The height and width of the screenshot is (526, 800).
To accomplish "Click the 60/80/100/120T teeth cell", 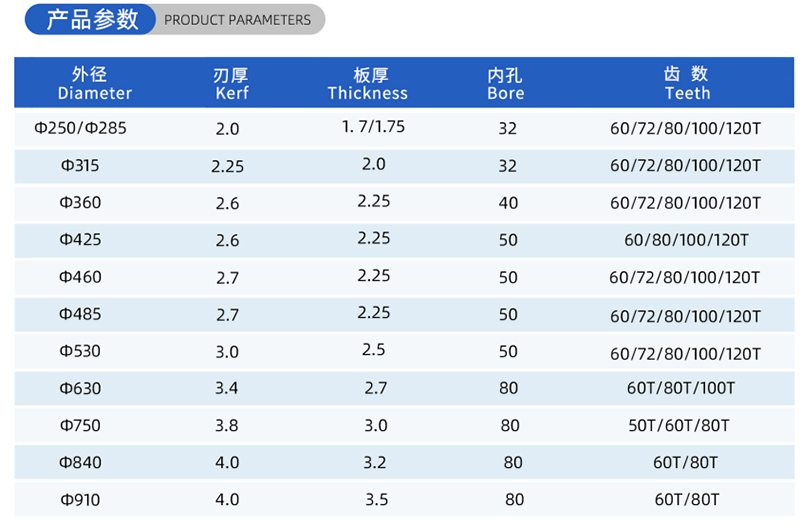I will click(x=686, y=241).
